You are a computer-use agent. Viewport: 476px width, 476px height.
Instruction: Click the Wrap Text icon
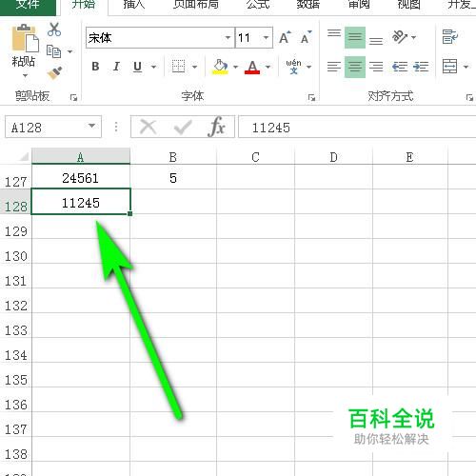pos(450,37)
